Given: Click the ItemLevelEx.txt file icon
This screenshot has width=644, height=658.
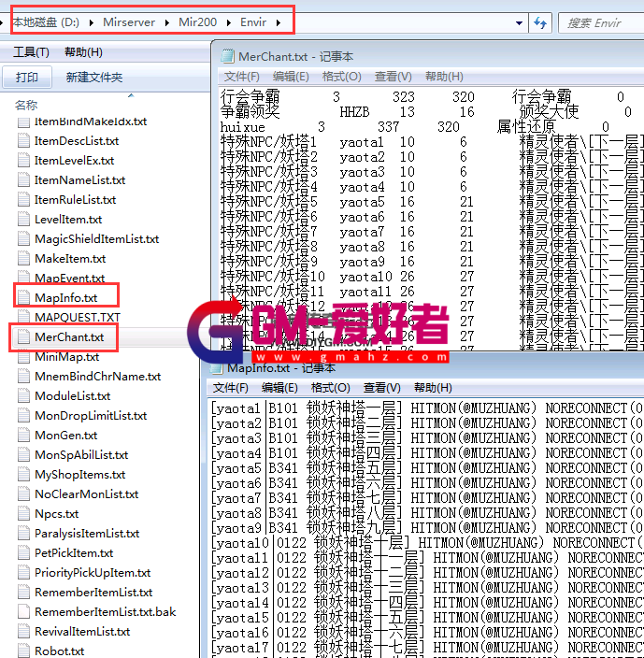Looking at the screenshot, I should click(x=24, y=161).
